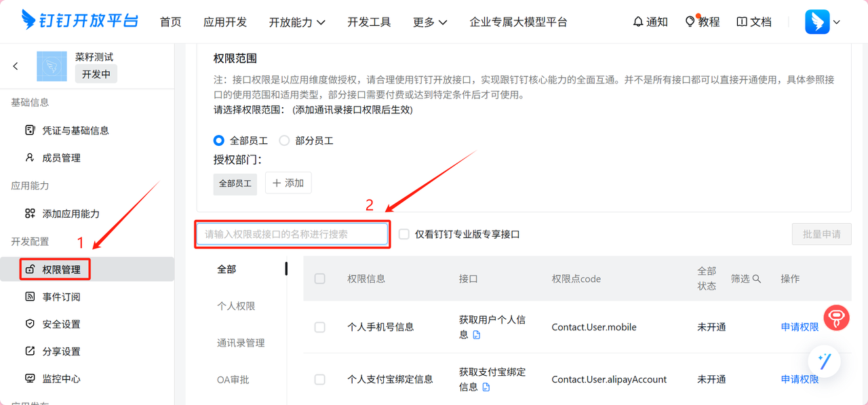Screen dimensions: 868x405
Task: Focus the permission name search field
Action: [x=292, y=234]
